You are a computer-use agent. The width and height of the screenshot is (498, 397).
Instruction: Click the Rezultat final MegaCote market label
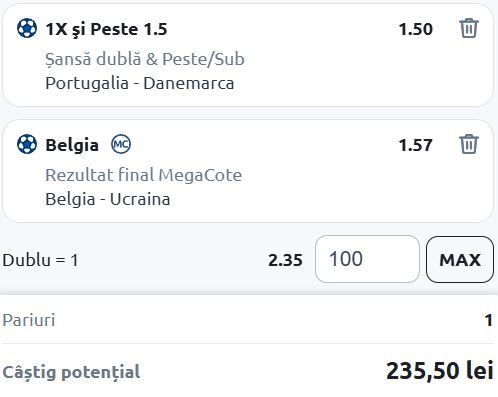click(144, 175)
